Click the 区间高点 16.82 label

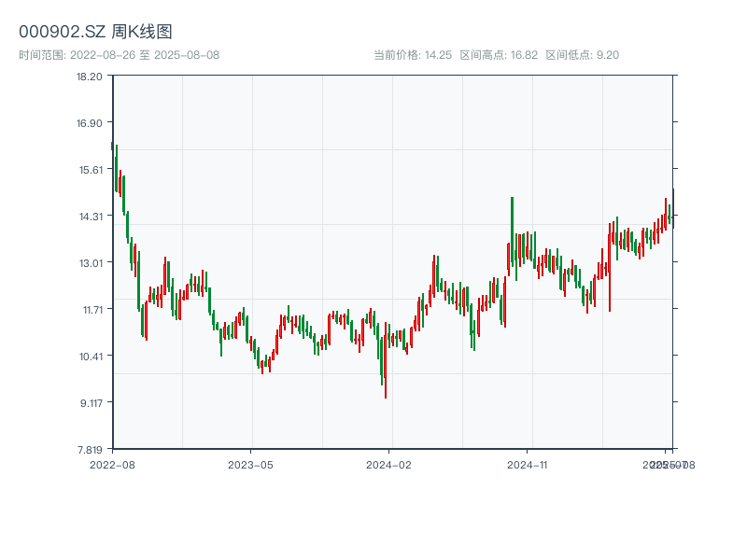[x=499, y=55]
